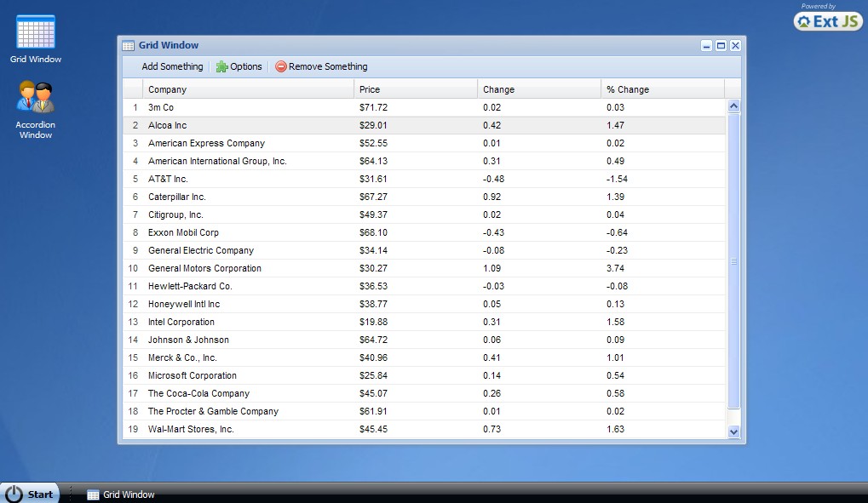Minimize the Grid Window
The width and height of the screenshot is (868, 503).
point(706,46)
